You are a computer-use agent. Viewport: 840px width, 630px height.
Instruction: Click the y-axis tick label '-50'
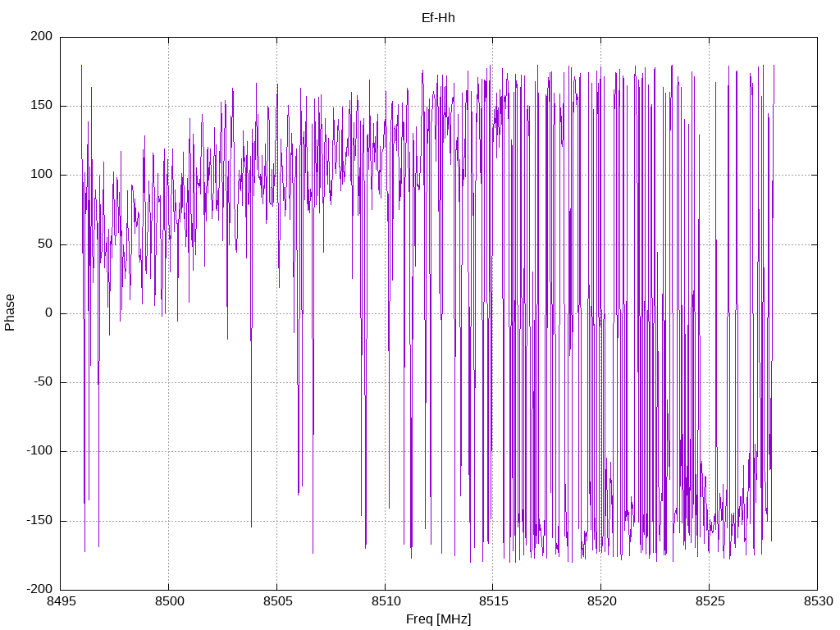coord(43,382)
